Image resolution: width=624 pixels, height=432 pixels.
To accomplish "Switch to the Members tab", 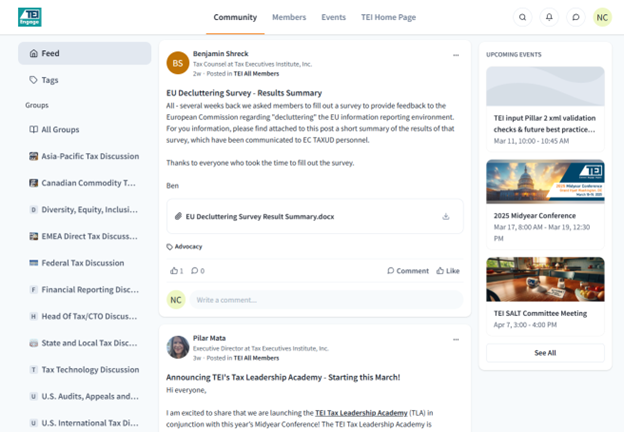I will tap(289, 17).
